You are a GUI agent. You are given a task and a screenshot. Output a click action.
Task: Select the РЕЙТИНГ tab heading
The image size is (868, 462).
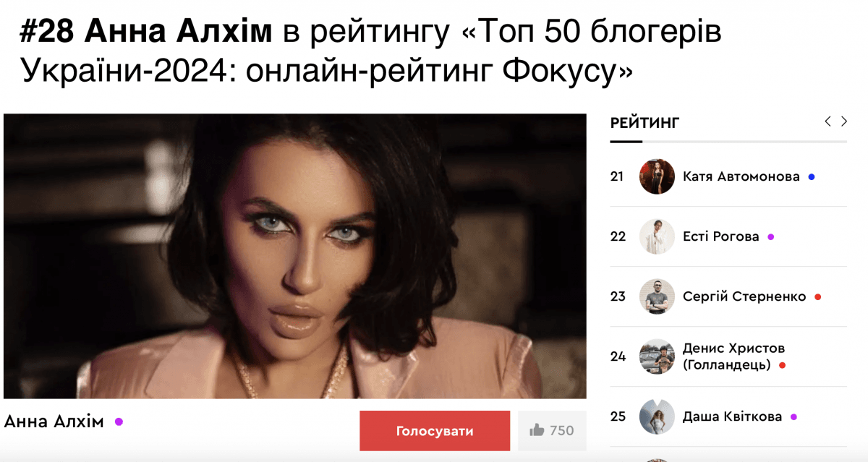click(644, 122)
